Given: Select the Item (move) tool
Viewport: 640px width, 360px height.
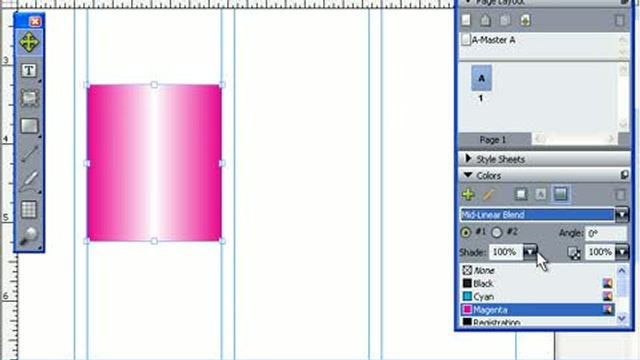Looking at the screenshot, I should 29,43.
